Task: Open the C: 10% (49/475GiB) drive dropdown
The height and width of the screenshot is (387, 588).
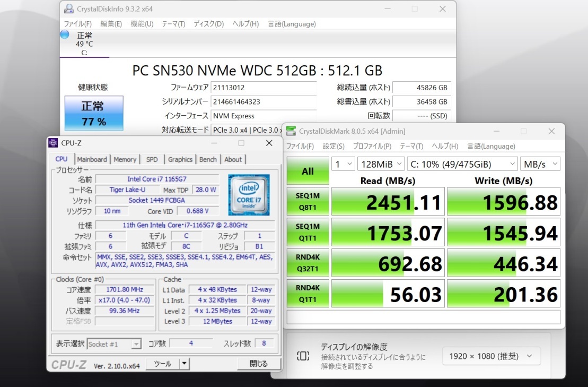Action: (462, 164)
